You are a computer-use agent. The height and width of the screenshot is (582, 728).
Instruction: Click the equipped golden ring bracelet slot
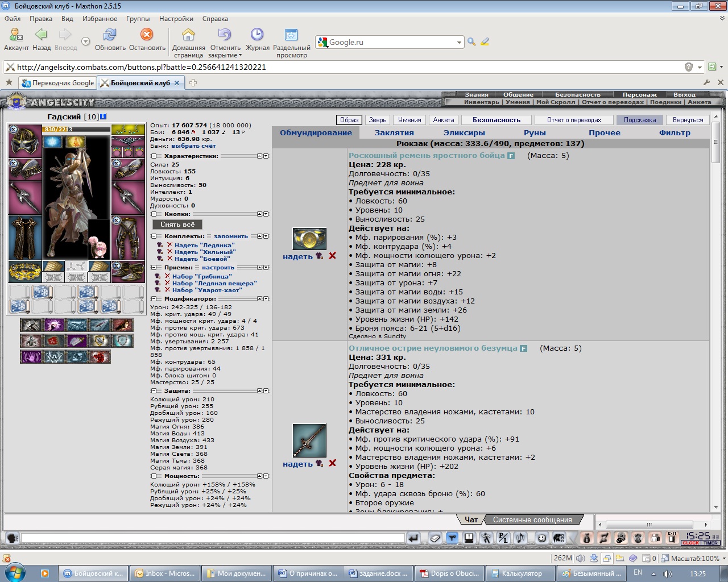coord(25,272)
